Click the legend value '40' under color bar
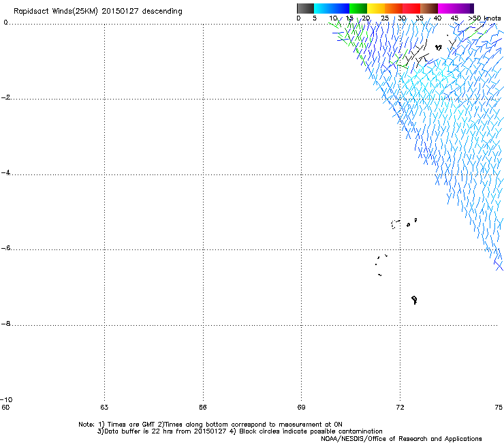This screenshot has width=504, height=443. 437,18
